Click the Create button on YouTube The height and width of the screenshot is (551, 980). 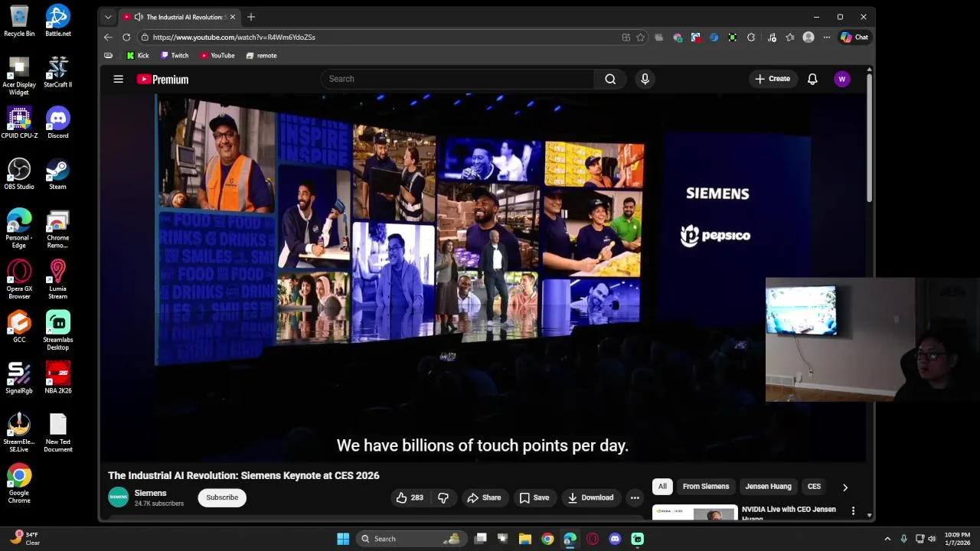tap(772, 79)
